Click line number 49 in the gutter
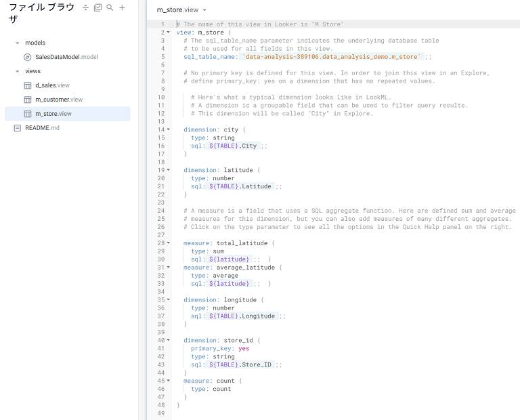Screen dimensions: 520x420 (161, 413)
